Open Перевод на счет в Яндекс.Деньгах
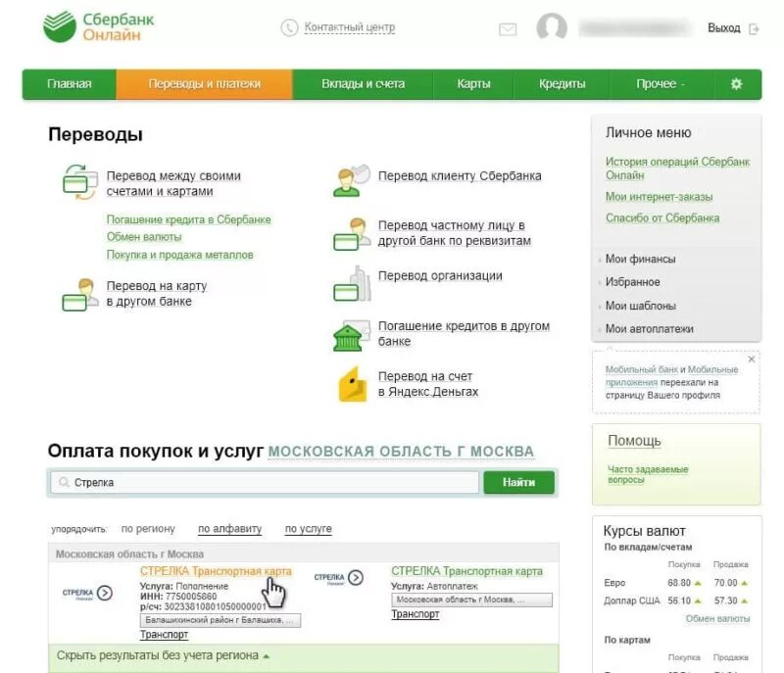Viewport: 784px width, 673px height. (x=428, y=384)
